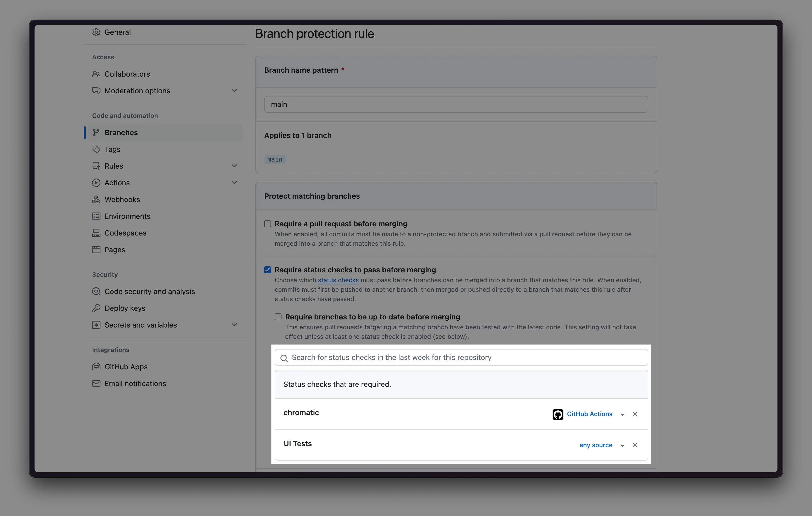The image size is (812, 516).
Task: Click the Deploy keys key icon
Action: click(x=96, y=308)
